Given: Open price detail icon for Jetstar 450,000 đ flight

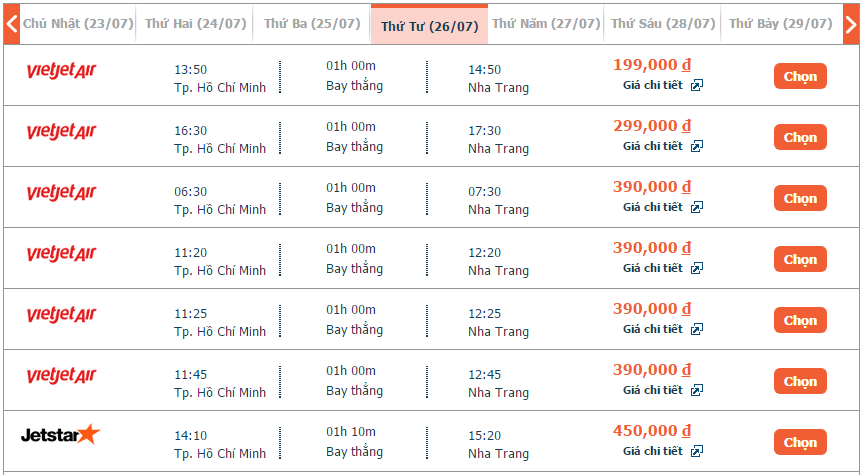Looking at the screenshot, I should 697,451.
